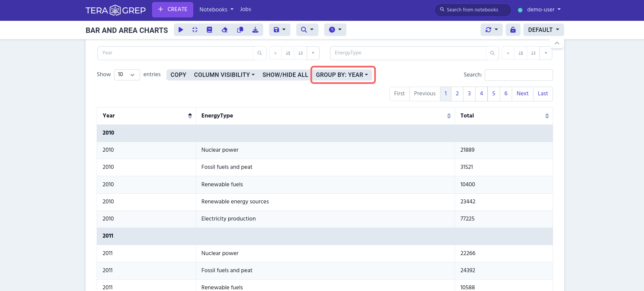Open the COLUMN VISIBILITY dropdown
This screenshot has height=291, width=644.
click(224, 75)
